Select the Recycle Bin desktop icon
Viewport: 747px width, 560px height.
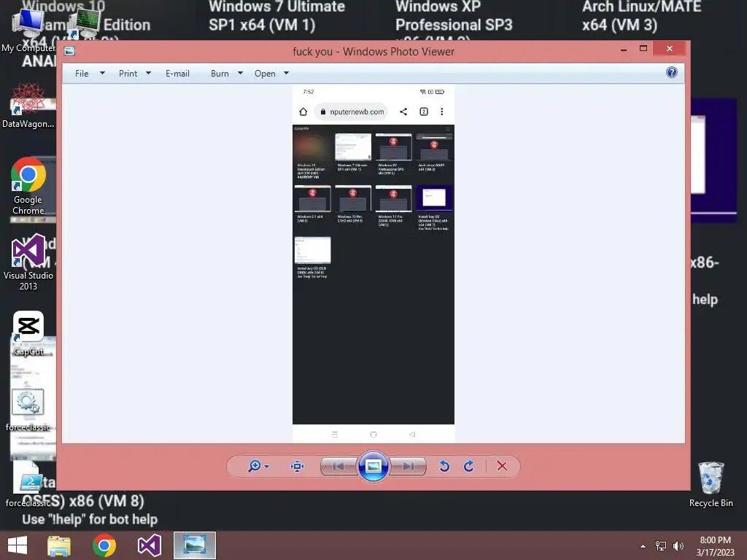[x=711, y=484]
